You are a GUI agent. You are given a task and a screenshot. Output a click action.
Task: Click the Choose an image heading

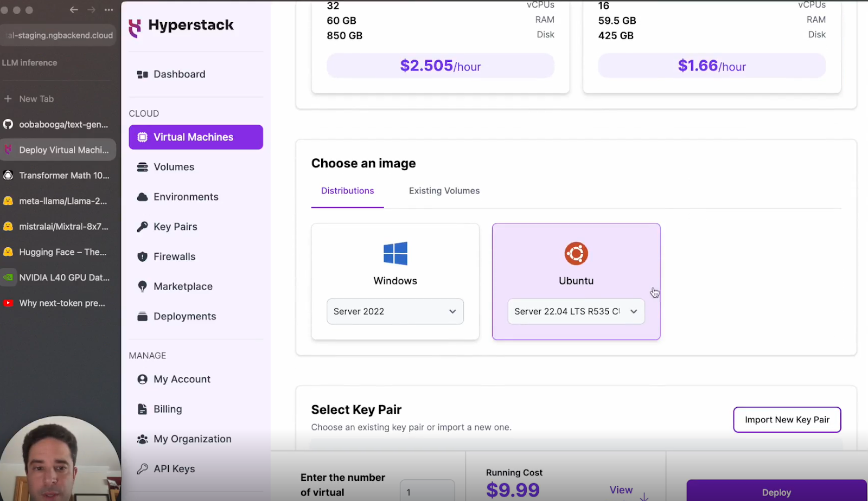click(363, 163)
